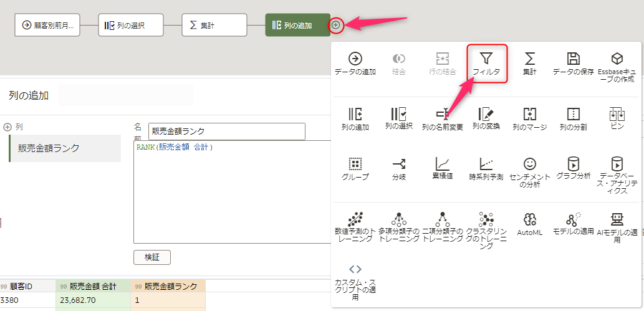Screen dimensions: 644x311
Task: Pick the 列のマージ step
Action: point(530,119)
